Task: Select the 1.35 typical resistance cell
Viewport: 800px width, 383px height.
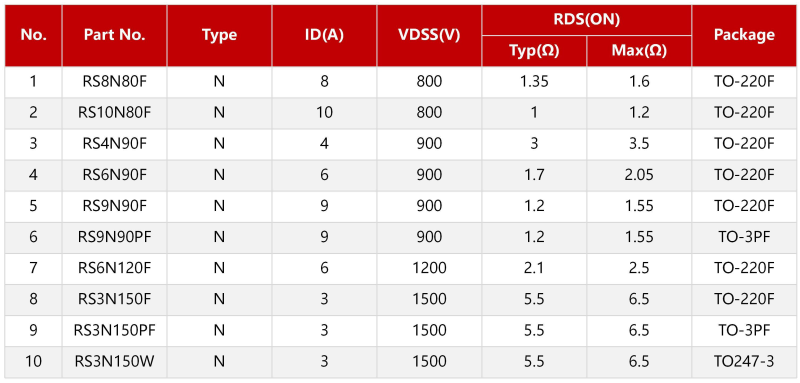Action: tap(534, 82)
